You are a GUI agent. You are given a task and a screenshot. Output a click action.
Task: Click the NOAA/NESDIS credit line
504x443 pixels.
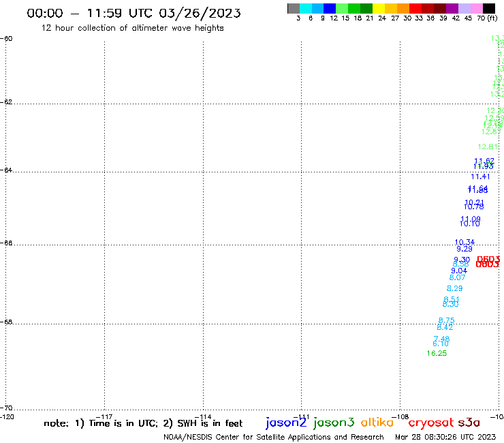[274, 438]
